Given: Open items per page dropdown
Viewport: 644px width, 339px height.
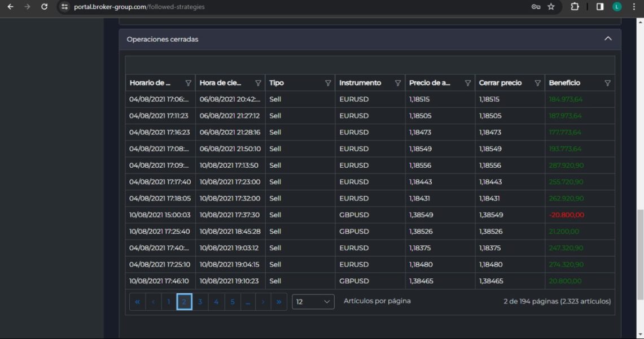Looking at the screenshot, I should click(313, 302).
